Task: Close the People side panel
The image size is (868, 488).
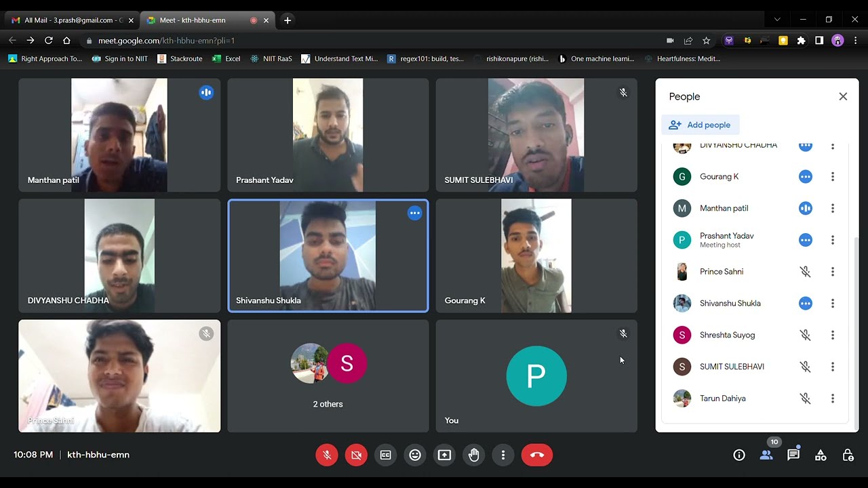Action: pyautogui.click(x=843, y=96)
